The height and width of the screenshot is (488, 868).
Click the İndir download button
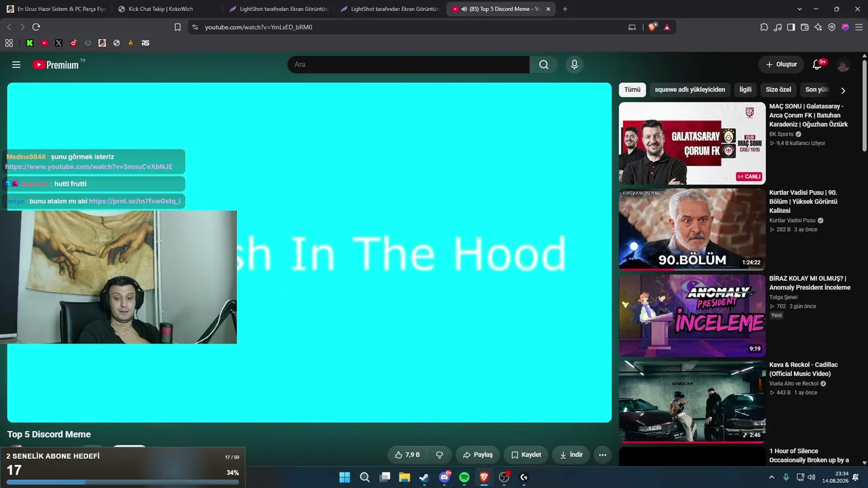coord(570,455)
